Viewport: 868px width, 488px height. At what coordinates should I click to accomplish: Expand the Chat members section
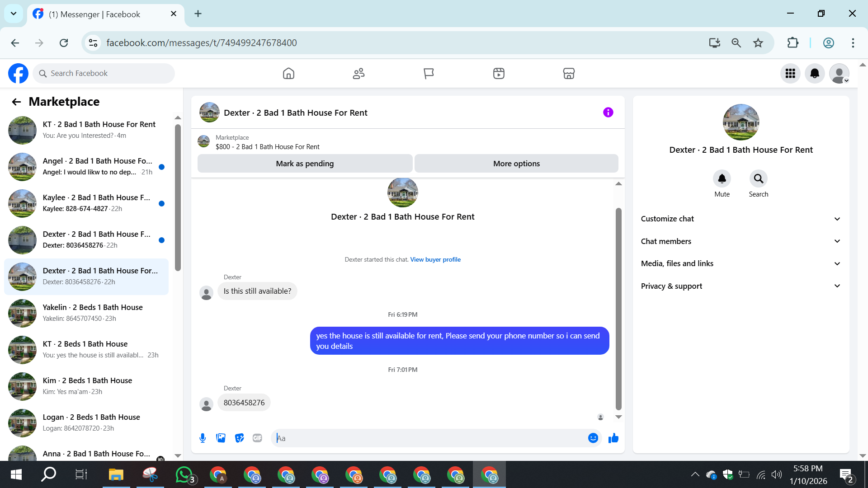click(x=741, y=241)
